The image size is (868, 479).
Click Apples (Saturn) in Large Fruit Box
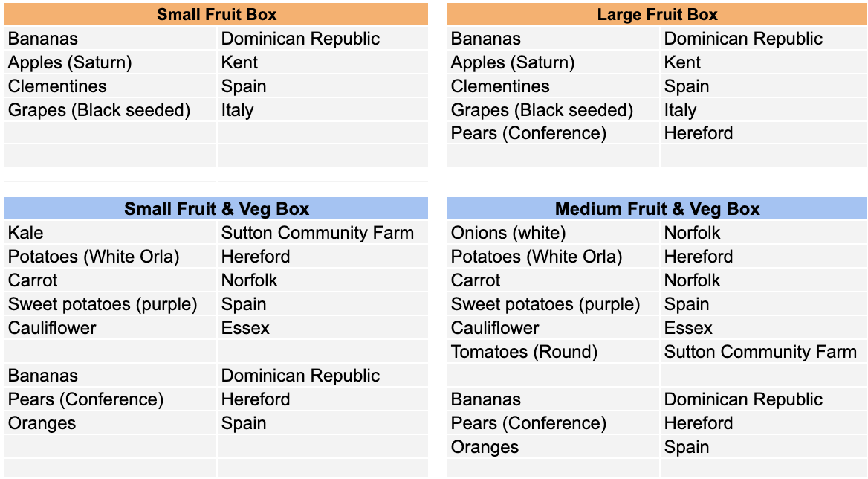tap(554, 62)
